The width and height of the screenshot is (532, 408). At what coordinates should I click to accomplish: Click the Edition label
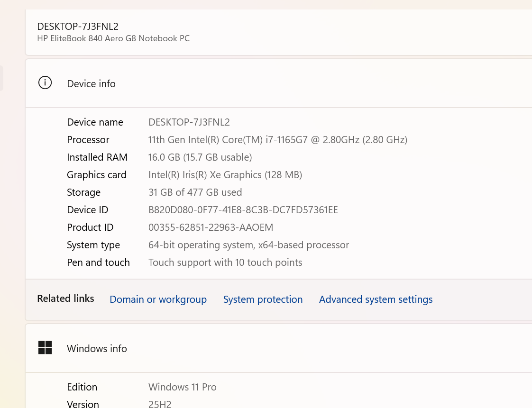point(82,387)
